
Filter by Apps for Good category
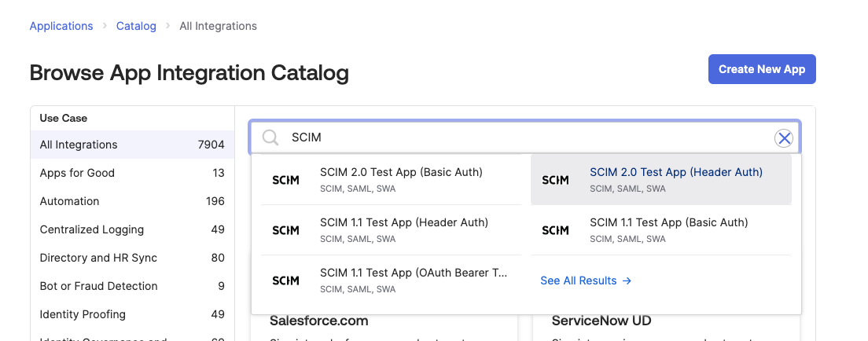point(77,173)
